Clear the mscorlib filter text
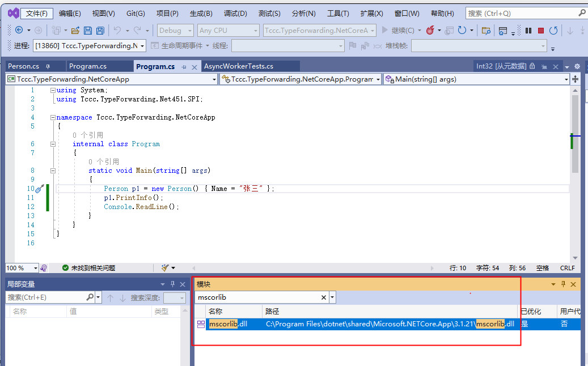 point(324,297)
